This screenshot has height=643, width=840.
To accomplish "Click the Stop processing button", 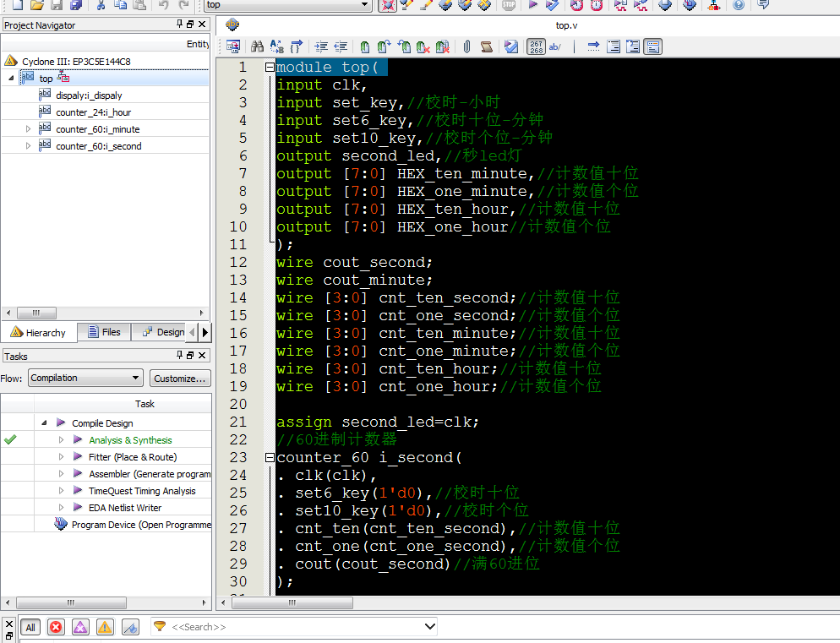I will tap(509, 5).
